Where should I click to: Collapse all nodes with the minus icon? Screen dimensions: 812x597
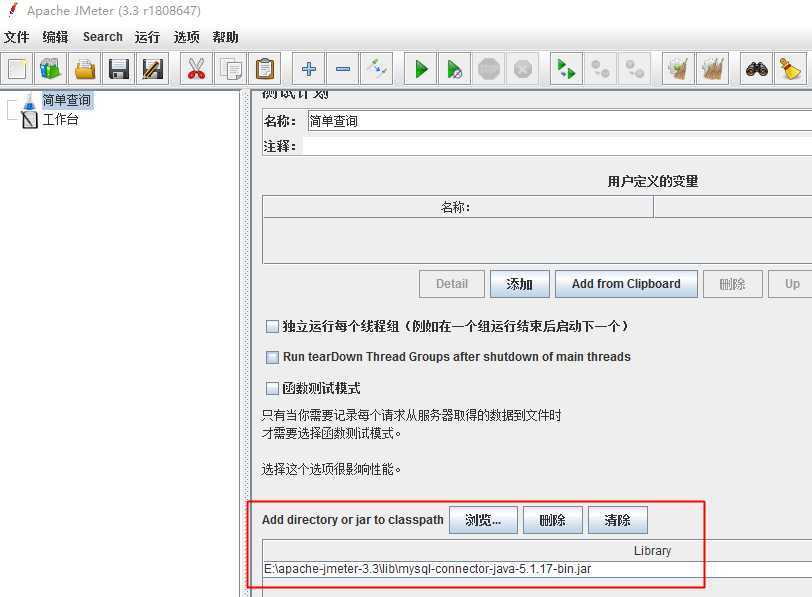click(342, 69)
